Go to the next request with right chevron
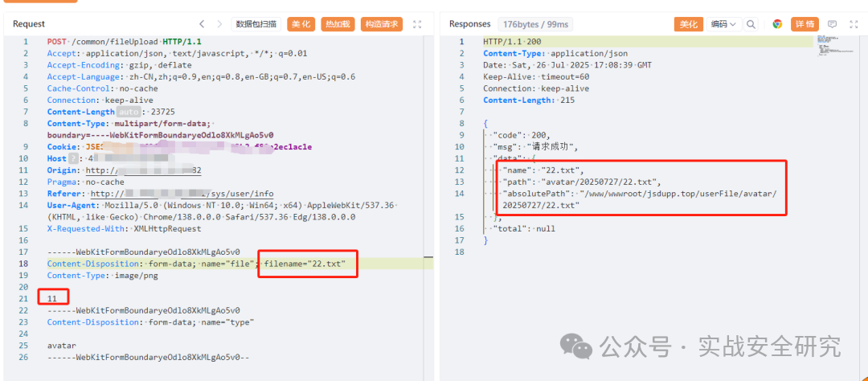This screenshot has width=868, height=381. (x=219, y=24)
